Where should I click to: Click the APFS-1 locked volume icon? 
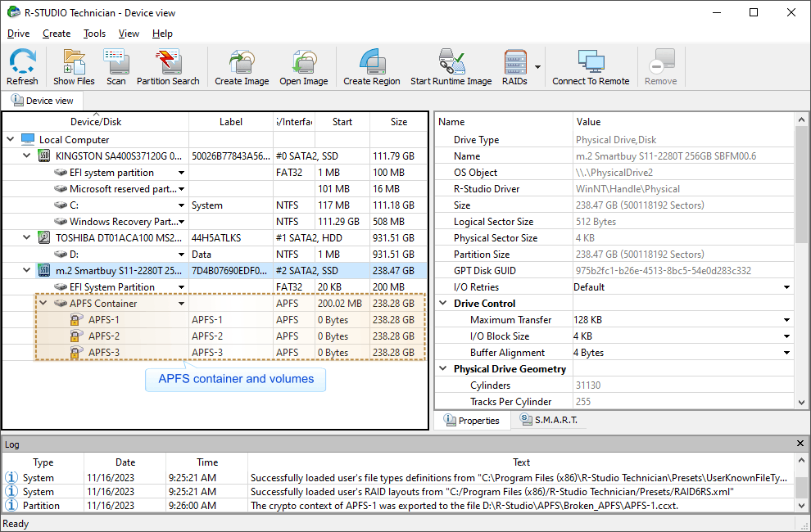tap(76, 319)
